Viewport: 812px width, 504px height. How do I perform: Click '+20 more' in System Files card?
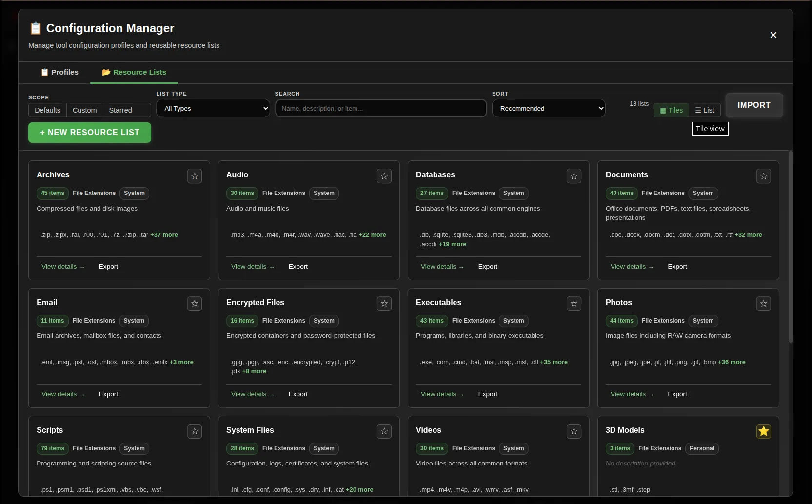[359, 490]
